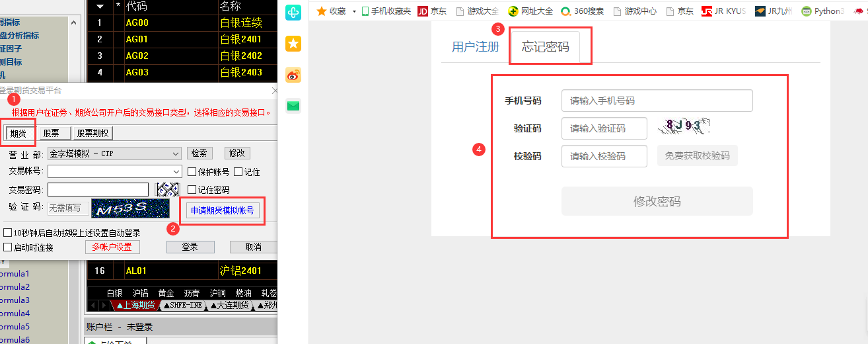Screen dimensions: 868x344
Task: Select the AG02 白银2402 row
Action: (x=182, y=56)
